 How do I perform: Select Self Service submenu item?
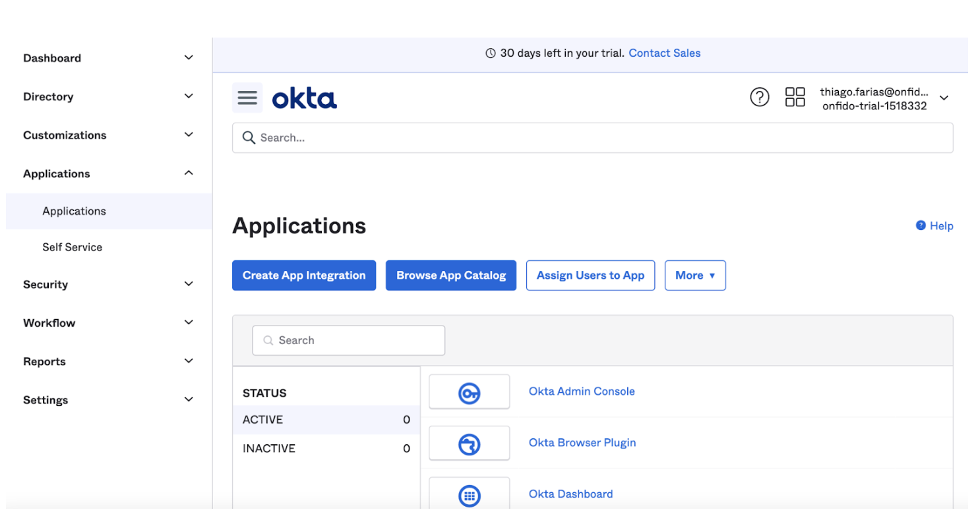tap(109, 247)
